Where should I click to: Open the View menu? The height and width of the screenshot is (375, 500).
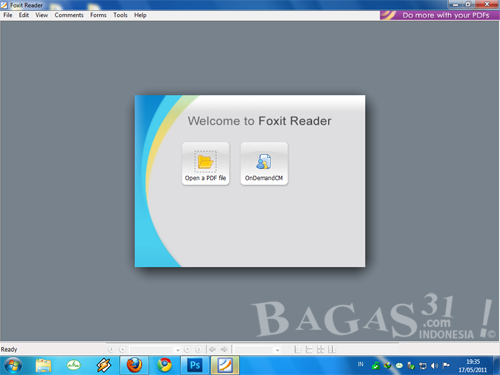[42, 15]
